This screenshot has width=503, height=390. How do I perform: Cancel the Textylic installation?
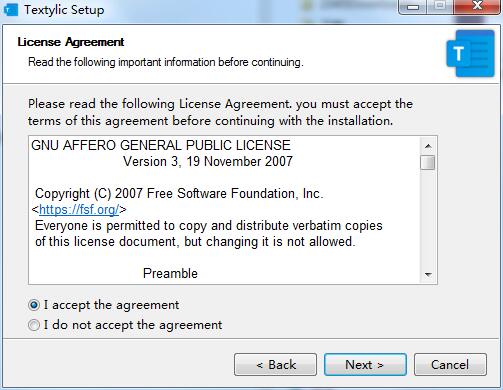[450, 365]
